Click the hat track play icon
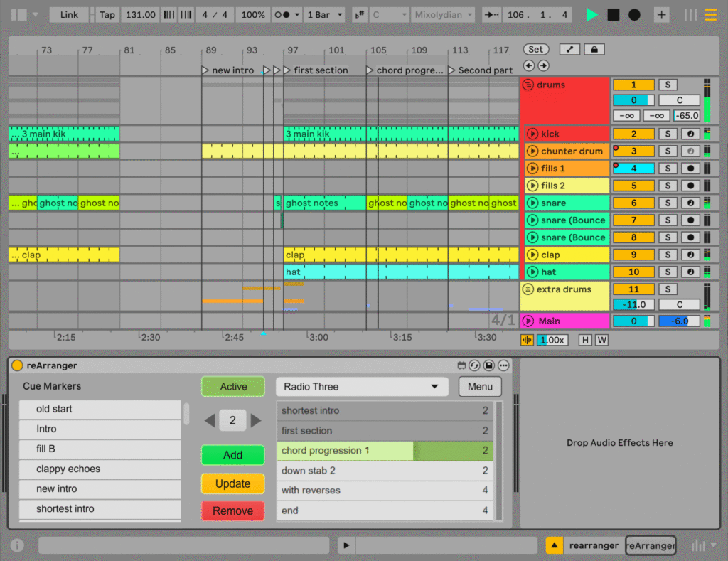The image size is (728, 561). click(532, 272)
